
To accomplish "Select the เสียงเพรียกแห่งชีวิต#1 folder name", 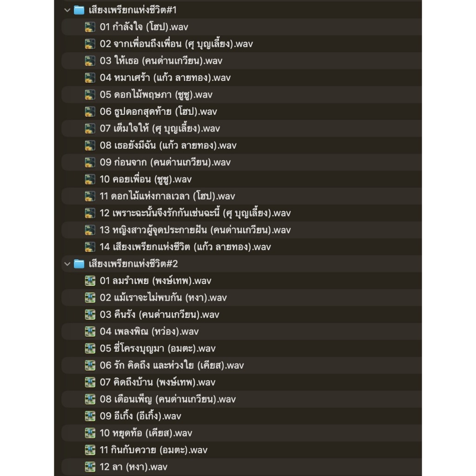I will 132,10.
